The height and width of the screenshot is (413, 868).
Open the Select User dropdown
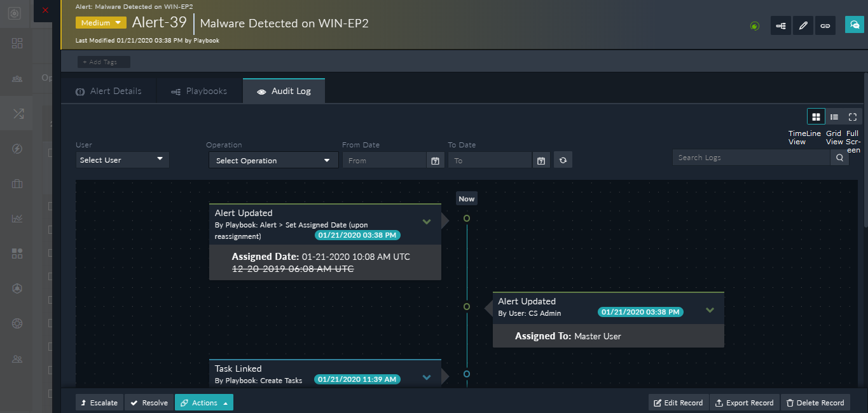pos(122,159)
